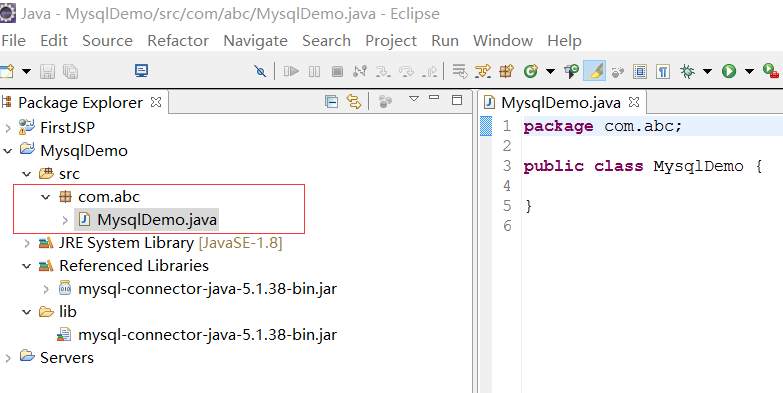Open the Search menu
Screen dimensions: 783x393
point(326,40)
